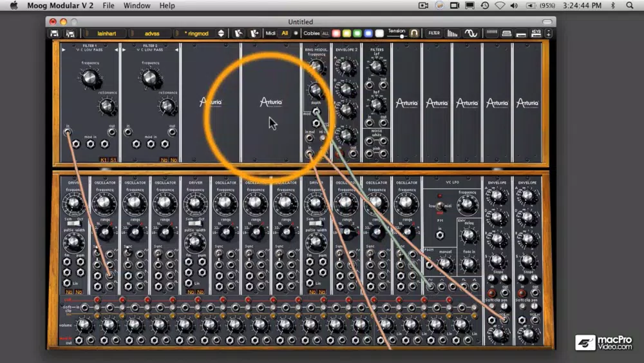
Task: Open the advss sub-bank dropdown
Action: click(151, 34)
